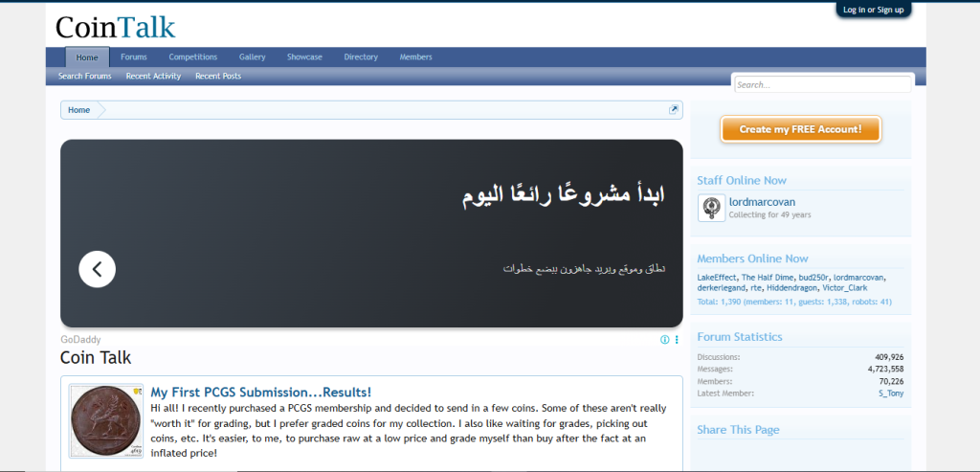Open member Hiddendragon's profile
Viewport: 980px width, 472px height.
(791, 288)
